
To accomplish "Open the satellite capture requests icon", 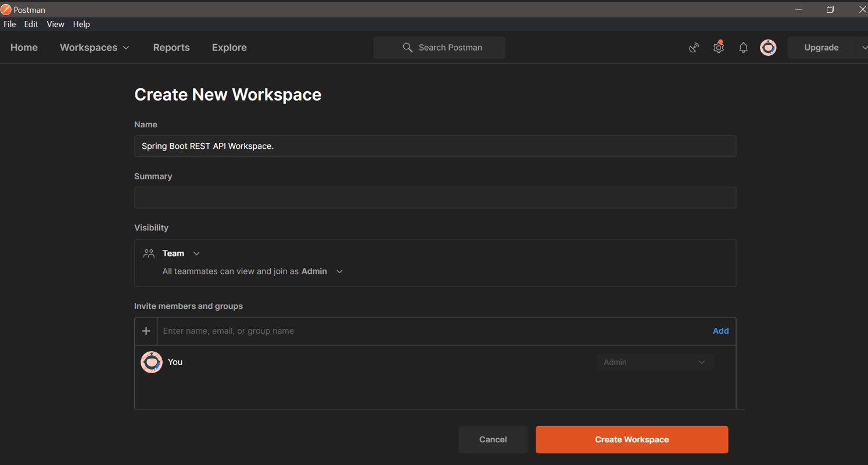I will pos(694,48).
